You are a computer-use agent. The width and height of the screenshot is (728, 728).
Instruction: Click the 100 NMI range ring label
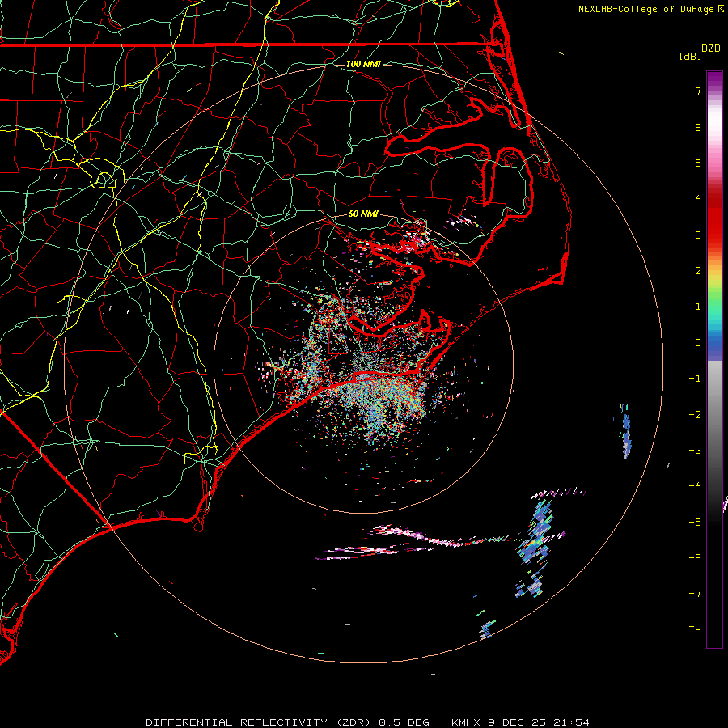click(363, 64)
